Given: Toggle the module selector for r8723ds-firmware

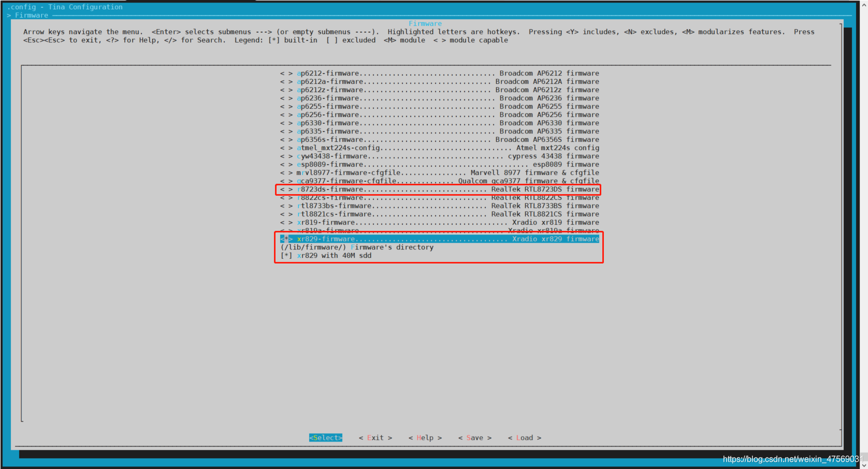Looking at the screenshot, I should [286, 189].
